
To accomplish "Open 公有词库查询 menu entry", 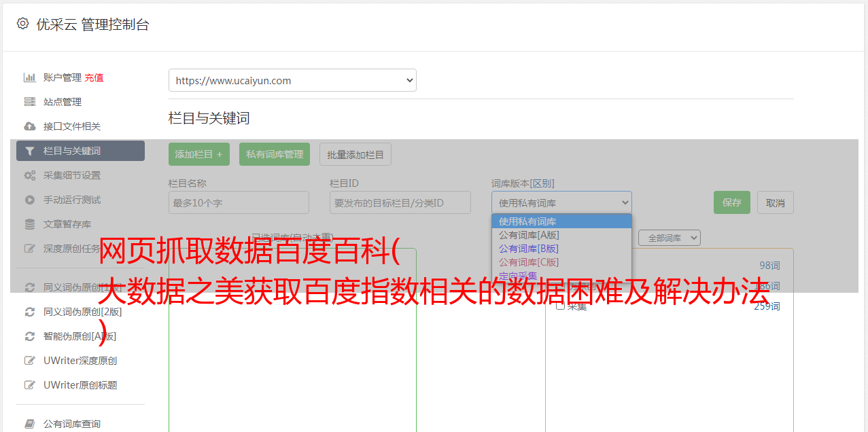I will coord(72,424).
